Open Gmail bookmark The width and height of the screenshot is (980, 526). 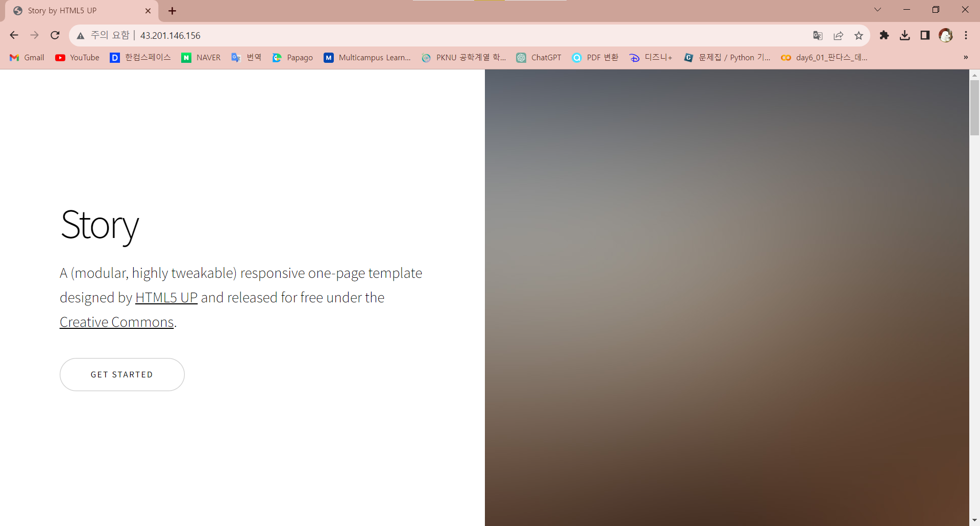pos(27,57)
